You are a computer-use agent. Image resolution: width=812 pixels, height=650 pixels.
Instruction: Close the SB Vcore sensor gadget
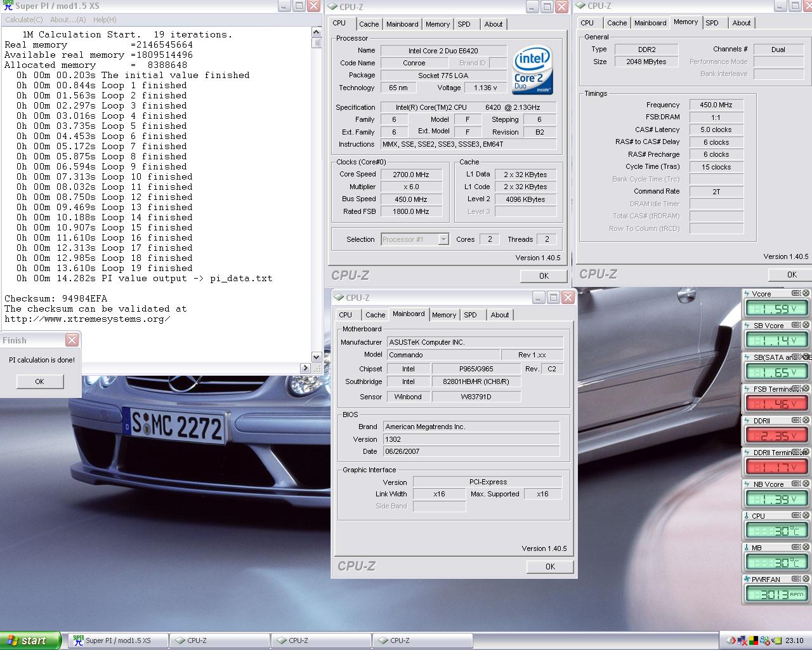[806, 326]
